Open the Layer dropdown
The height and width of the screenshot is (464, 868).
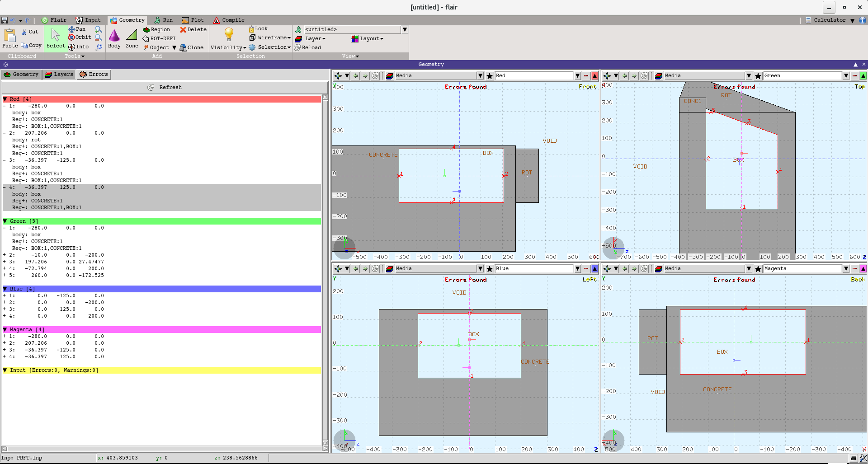tap(311, 39)
